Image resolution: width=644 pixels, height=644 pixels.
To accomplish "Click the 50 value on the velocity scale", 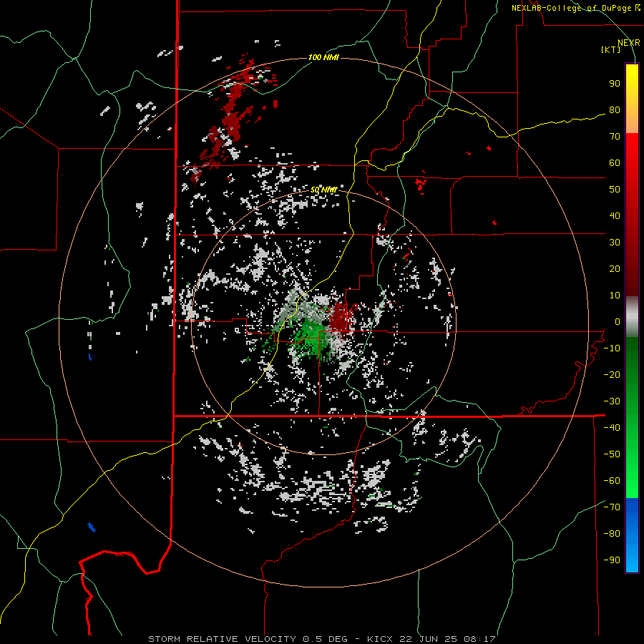I will 615,190.
